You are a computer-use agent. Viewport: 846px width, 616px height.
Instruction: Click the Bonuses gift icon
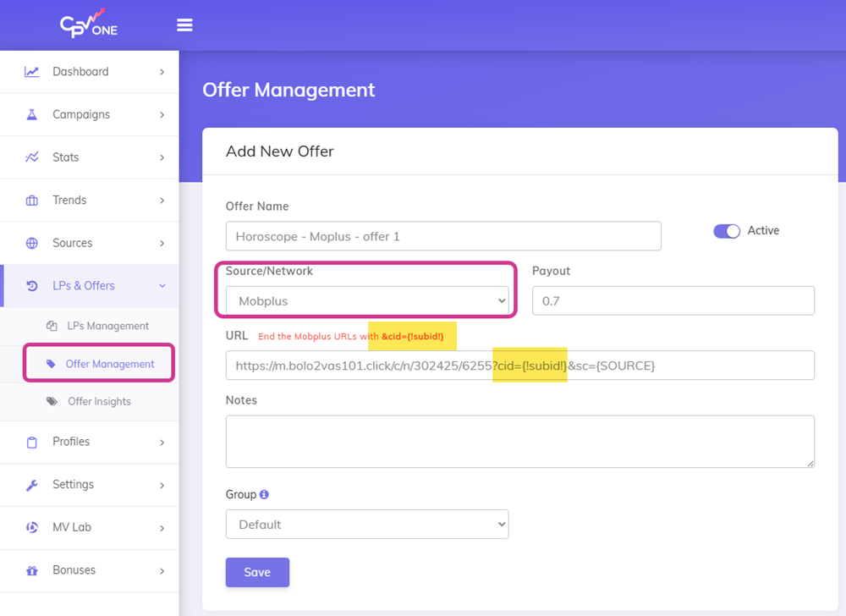point(32,570)
